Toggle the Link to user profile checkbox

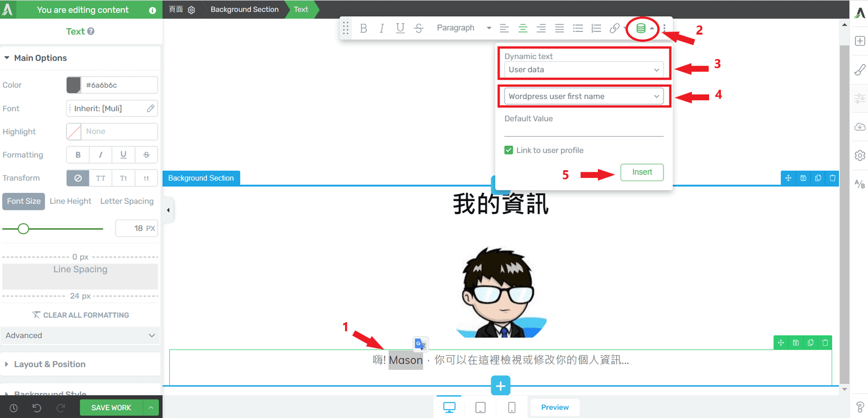point(508,150)
